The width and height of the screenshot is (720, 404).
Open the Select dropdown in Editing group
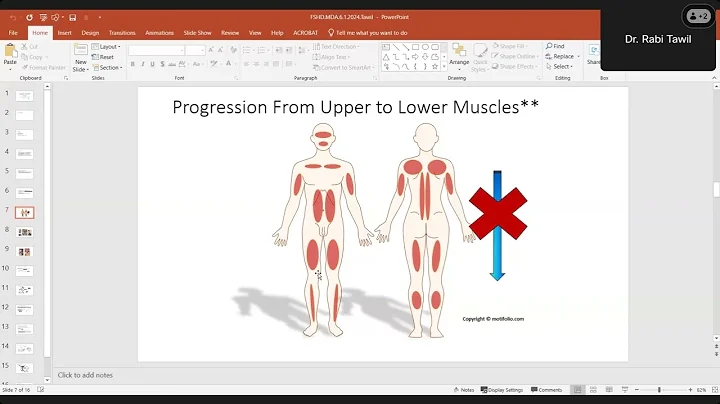coord(559,67)
